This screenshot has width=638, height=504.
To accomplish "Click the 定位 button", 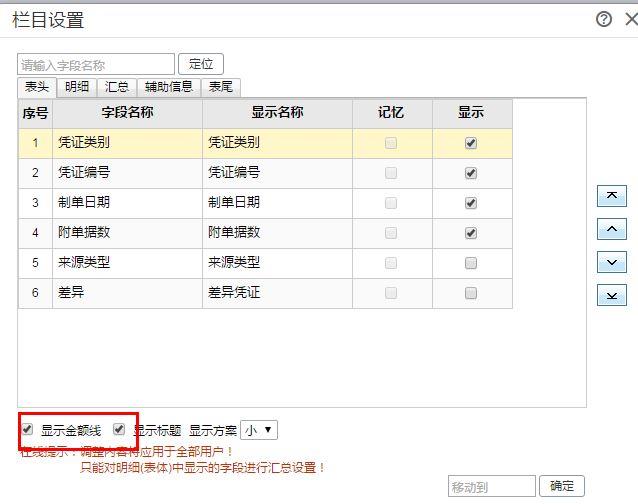I will (201, 64).
